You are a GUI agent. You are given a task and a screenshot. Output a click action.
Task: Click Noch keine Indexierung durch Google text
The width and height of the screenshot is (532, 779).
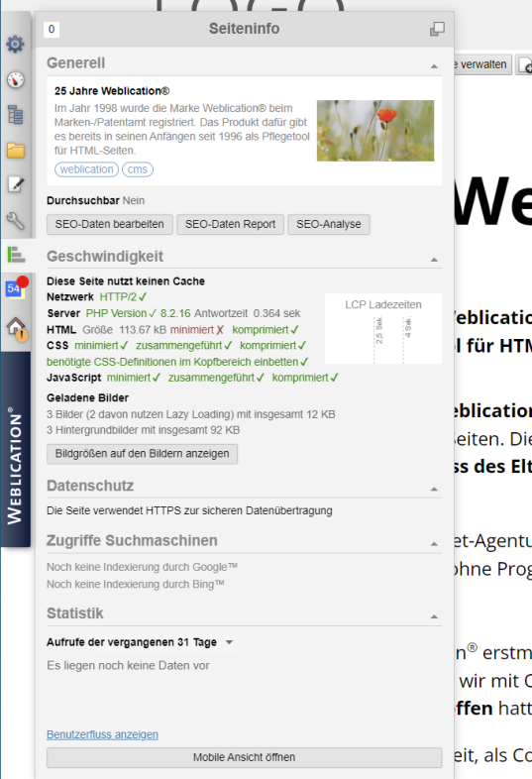click(142, 567)
